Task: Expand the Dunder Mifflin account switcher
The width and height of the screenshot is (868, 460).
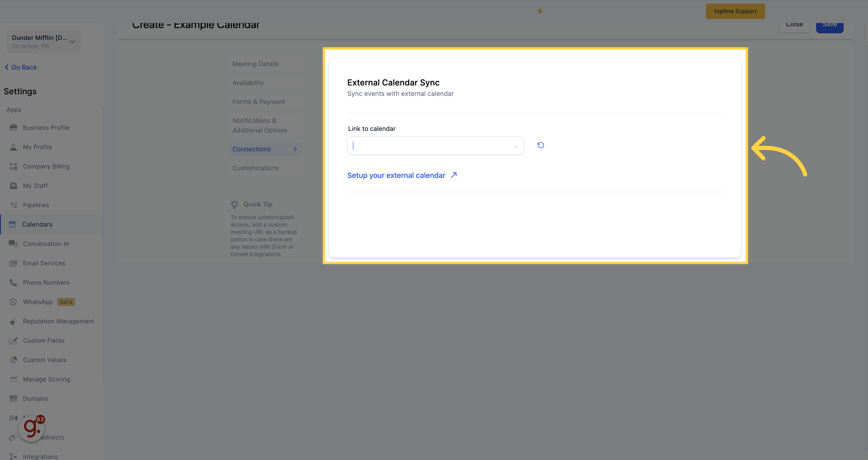Action: tap(43, 42)
